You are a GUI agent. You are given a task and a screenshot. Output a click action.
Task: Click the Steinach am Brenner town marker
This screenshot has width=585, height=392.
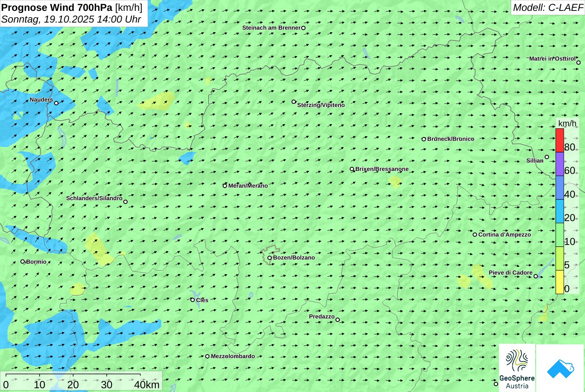(x=303, y=28)
